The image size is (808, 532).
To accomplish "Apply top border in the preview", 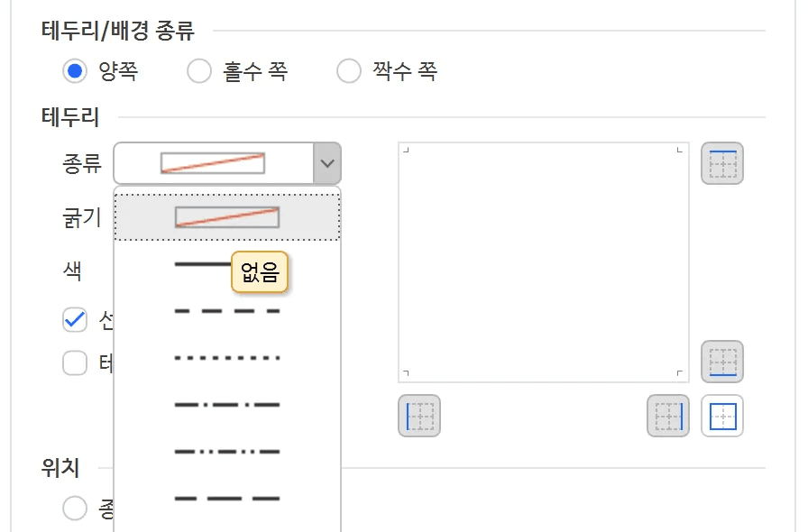I will tap(721, 163).
